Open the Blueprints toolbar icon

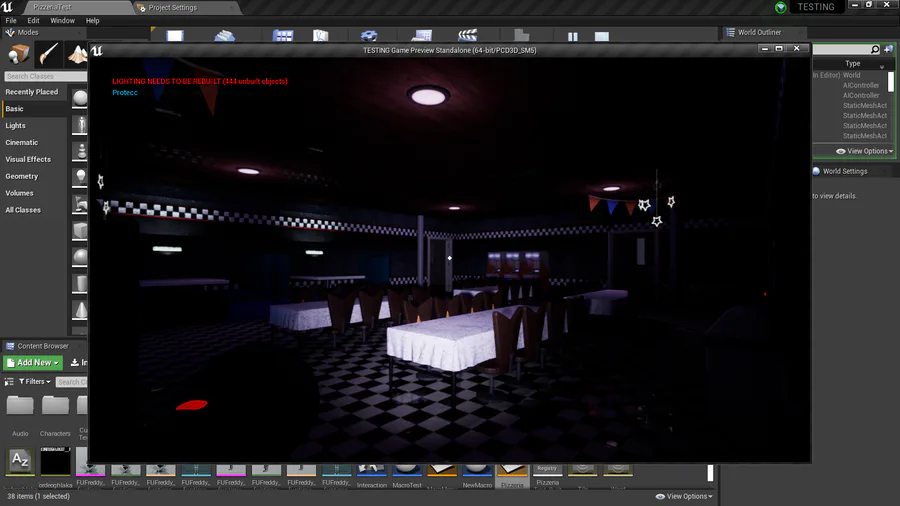click(x=422, y=36)
